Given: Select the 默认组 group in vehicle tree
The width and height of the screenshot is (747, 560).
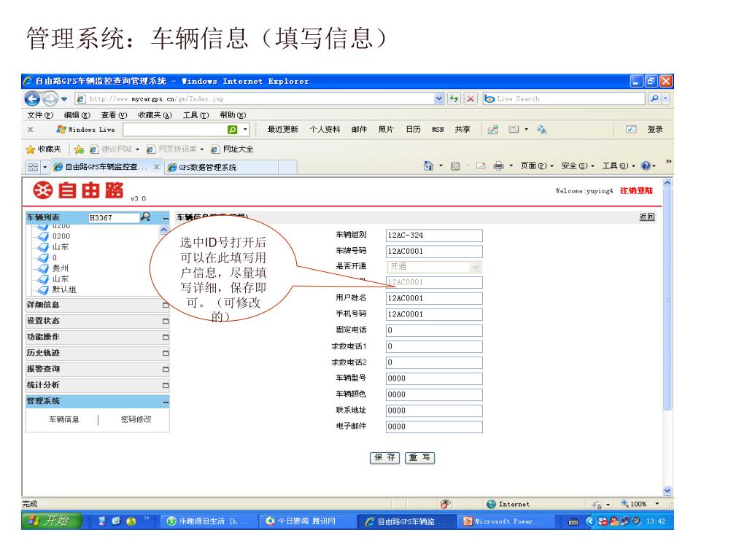Looking at the screenshot, I should [64, 289].
